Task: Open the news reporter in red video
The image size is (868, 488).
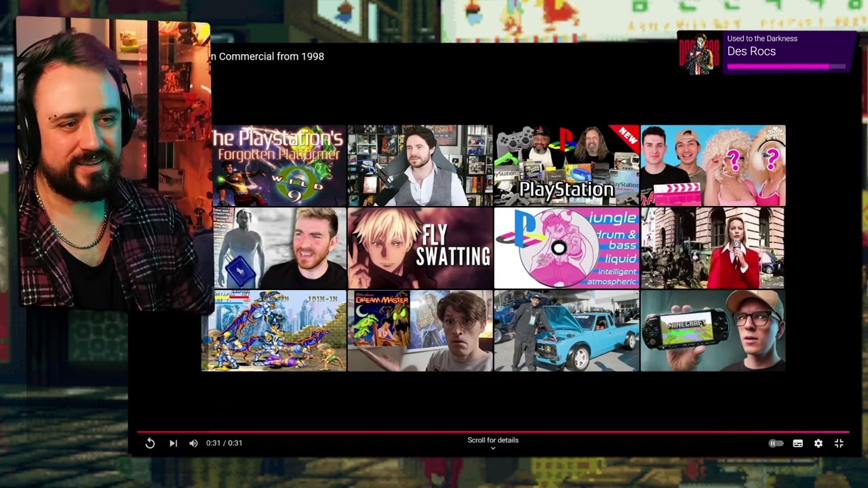Action: click(x=713, y=248)
